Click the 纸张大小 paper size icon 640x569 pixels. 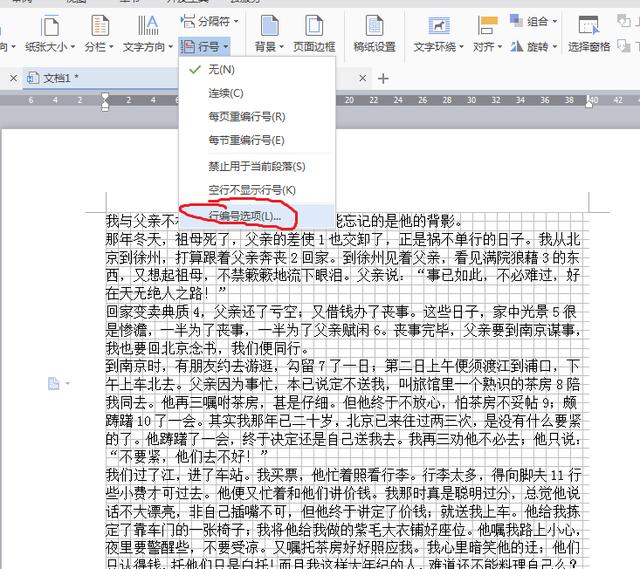(x=50, y=26)
